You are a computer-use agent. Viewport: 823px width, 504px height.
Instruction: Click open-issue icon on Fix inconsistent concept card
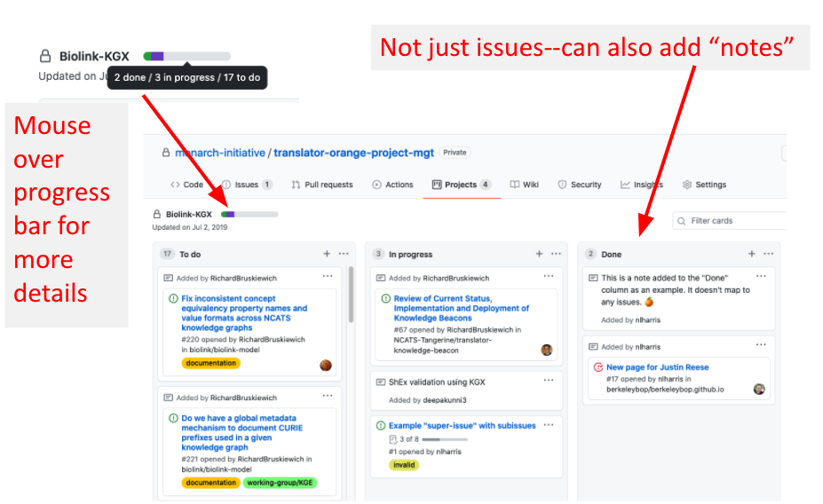[173, 298]
